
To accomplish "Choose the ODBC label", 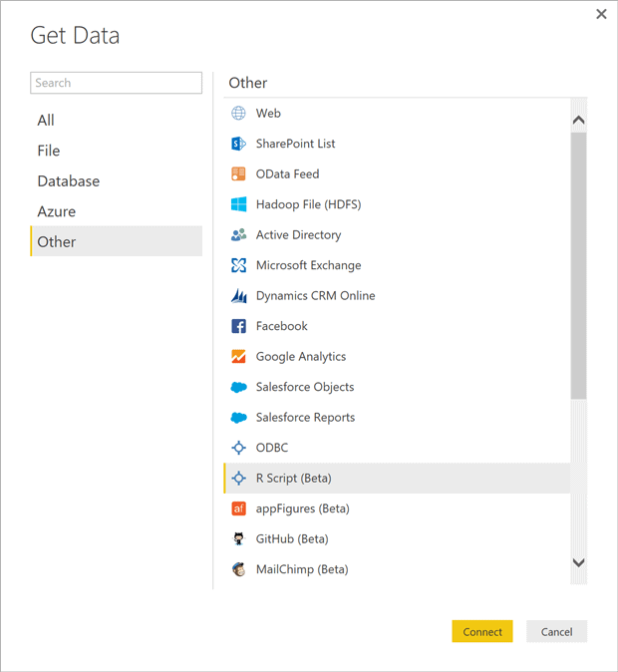I will tap(272, 448).
